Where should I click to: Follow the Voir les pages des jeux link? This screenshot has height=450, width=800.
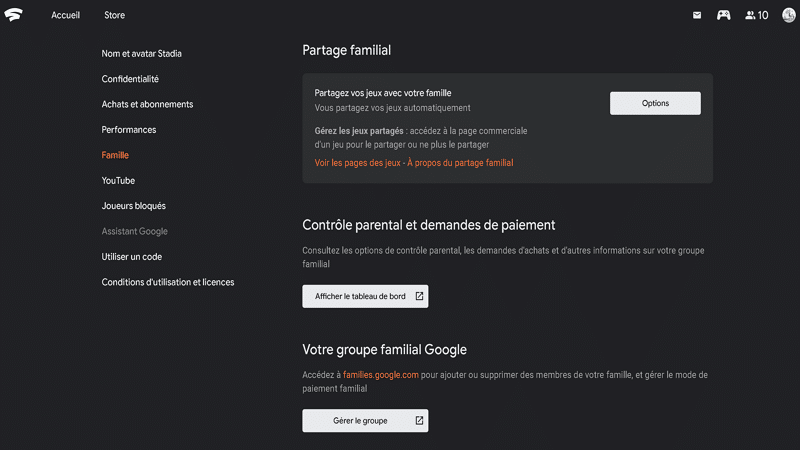357,163
